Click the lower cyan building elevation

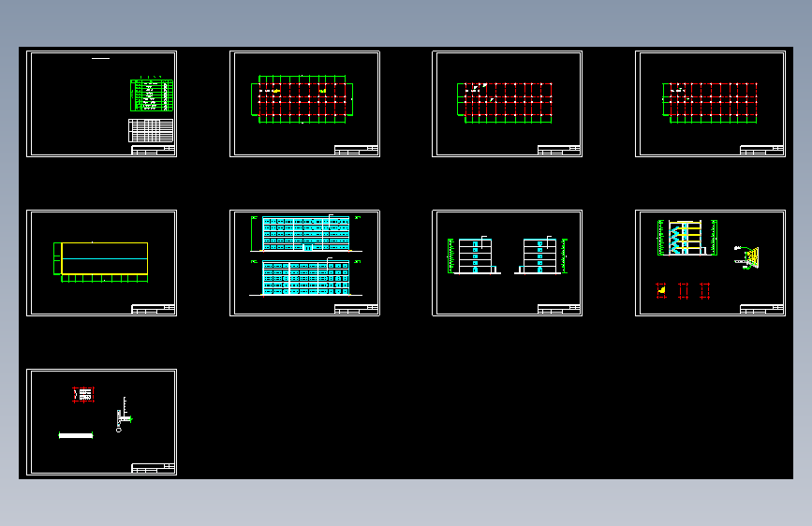coord(305,277)
